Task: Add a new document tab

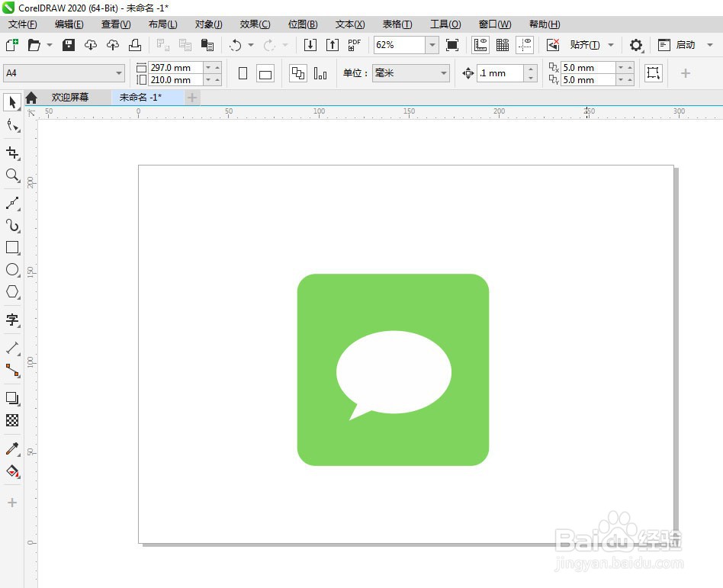Action: tap(192, 98)
